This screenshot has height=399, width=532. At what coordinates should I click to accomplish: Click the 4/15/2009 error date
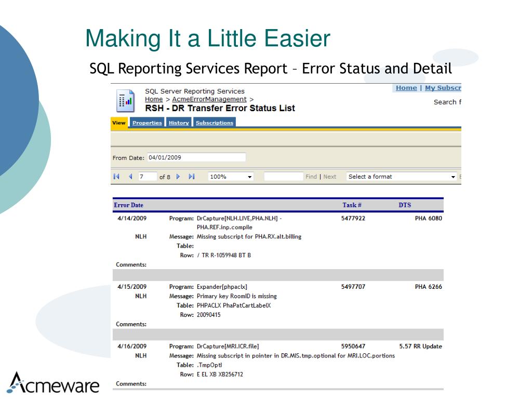click(x=132, y=287)
